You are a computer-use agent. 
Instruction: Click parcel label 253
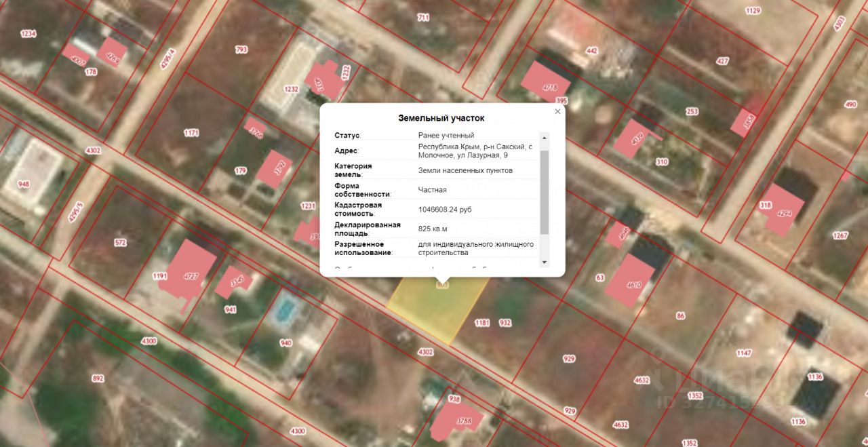pos(692,111)
